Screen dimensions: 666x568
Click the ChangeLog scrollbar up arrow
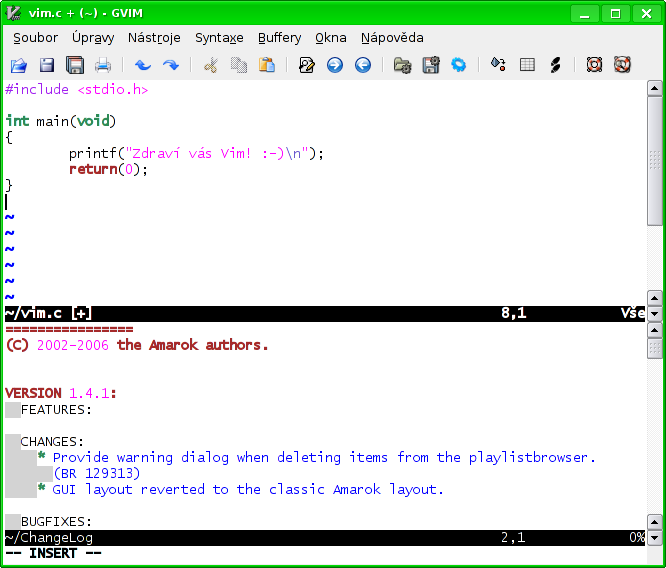(654, 330)
